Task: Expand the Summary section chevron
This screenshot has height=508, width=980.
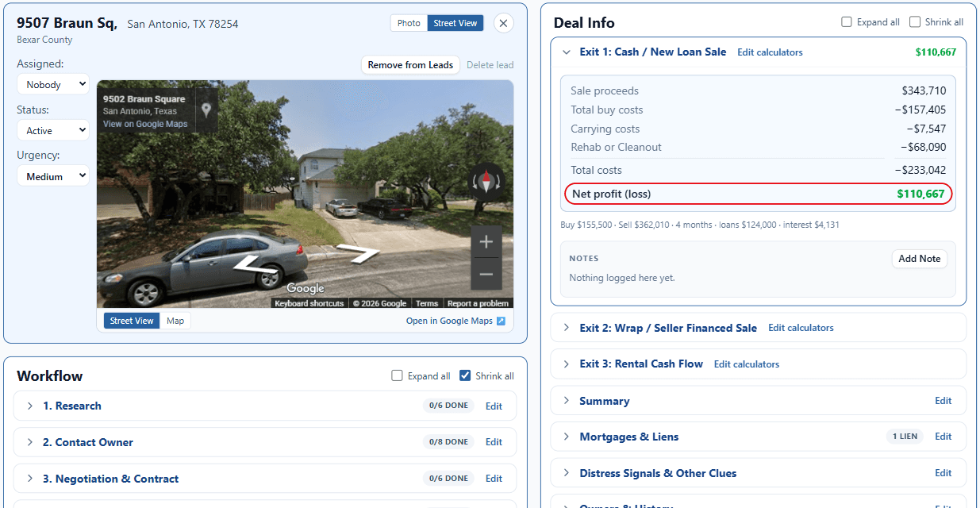Action: coord(567,401)
